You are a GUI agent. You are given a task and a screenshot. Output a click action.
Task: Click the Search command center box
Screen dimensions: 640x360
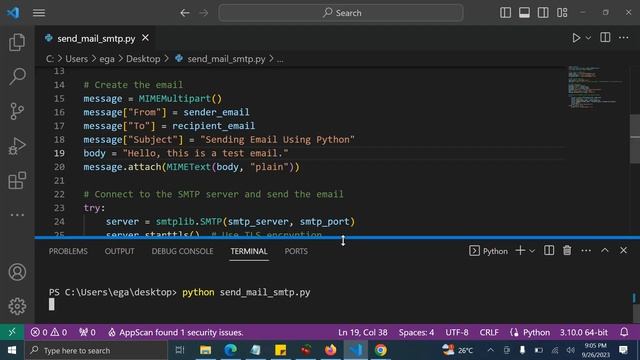(x=341, y=13)
